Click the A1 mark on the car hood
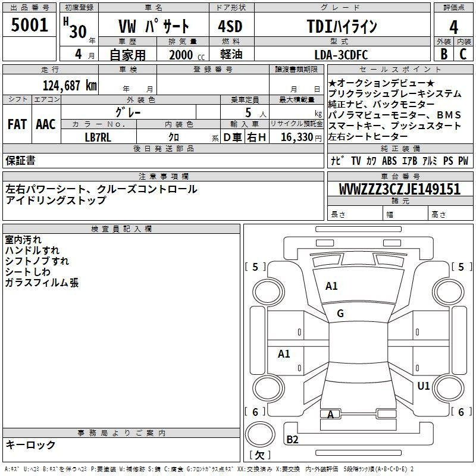Image resolution: width=476 pixels, height=476 pixels. (x=331, y=286)
